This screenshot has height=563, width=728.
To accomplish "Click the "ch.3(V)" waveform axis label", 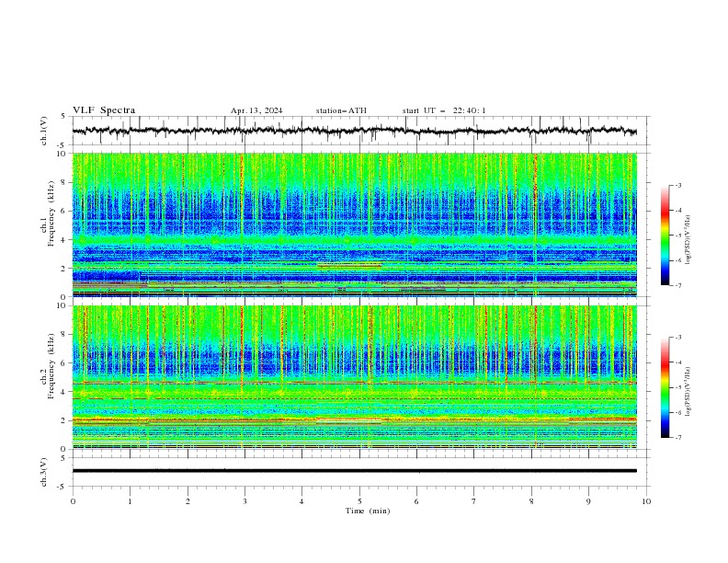I will click(44, 472).
